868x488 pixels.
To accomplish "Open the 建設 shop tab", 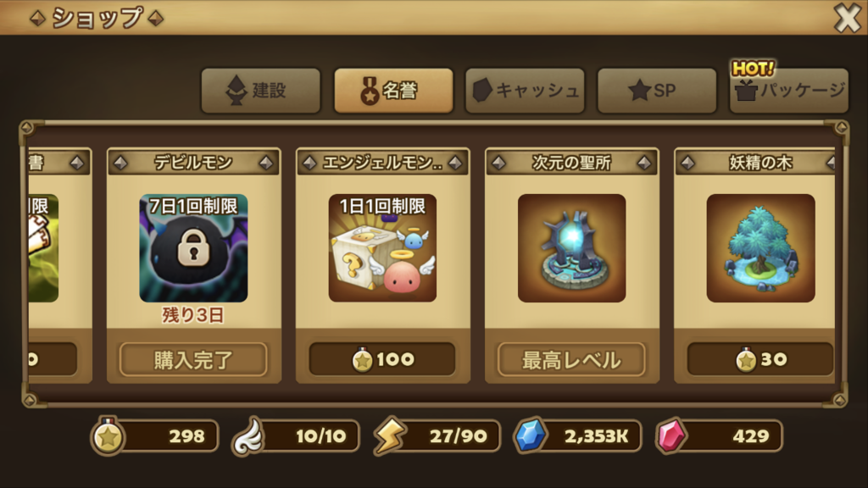I will pos(261,91).
